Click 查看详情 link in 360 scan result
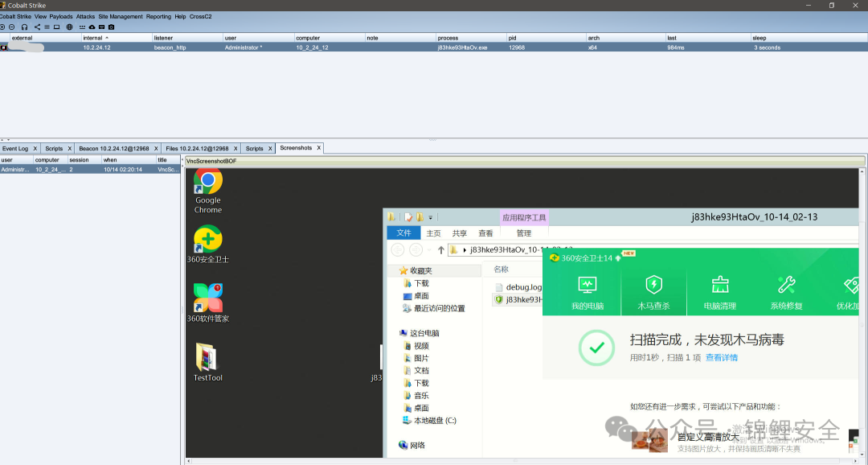 (721, 357)
